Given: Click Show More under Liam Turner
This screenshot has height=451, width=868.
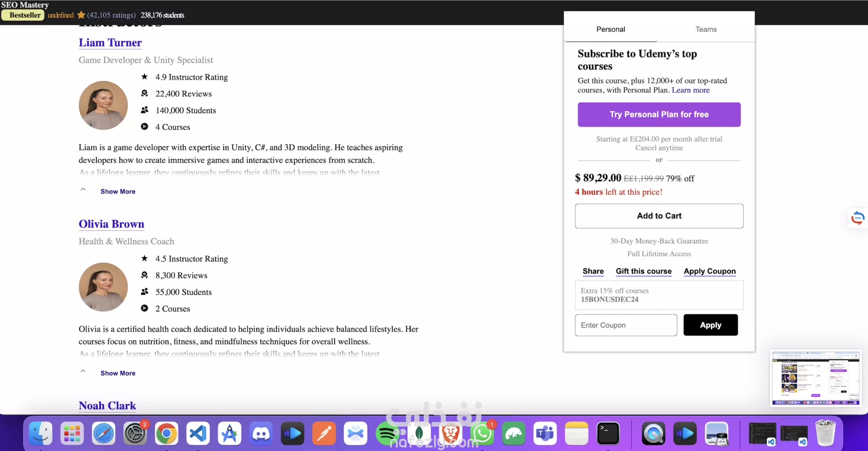Looking at the screenshot, I should click(118, 192).
